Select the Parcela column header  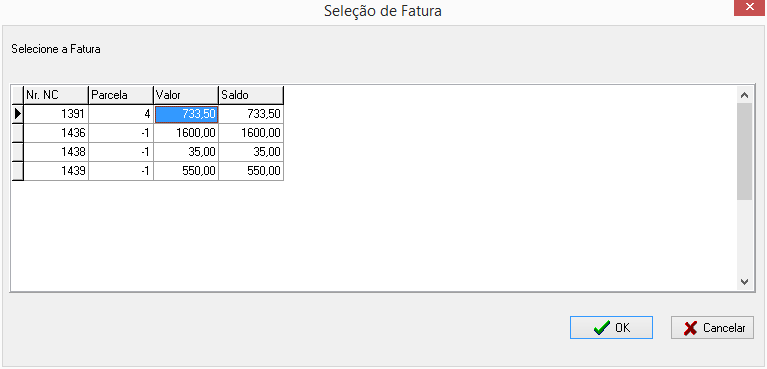point(121,95)
